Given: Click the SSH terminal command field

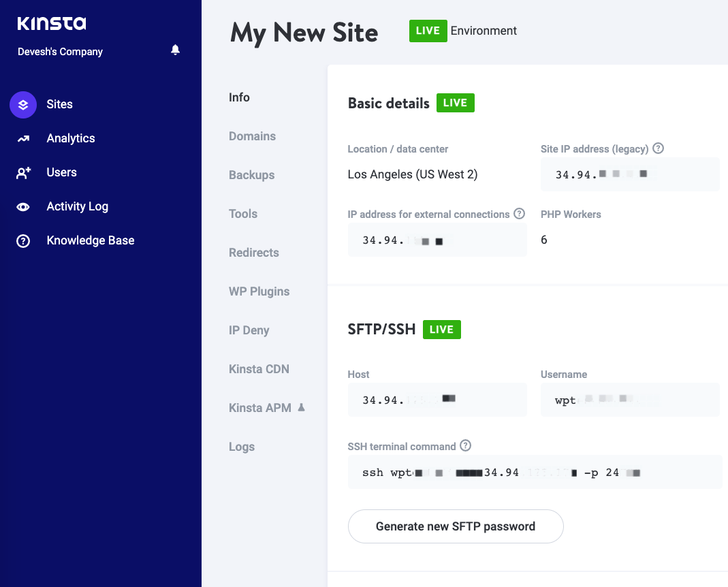Looking at the screenshot, I should (535, 472).
